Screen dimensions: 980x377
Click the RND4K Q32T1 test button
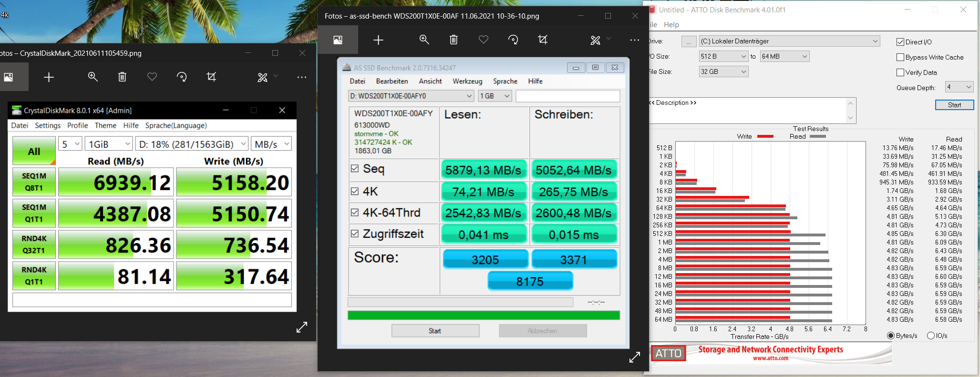click(34, 244)
